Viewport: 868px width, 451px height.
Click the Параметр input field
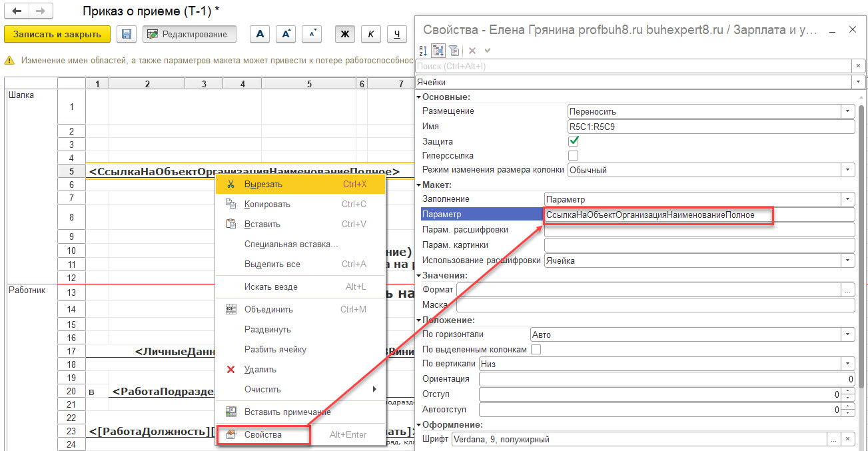coord(698,215)
